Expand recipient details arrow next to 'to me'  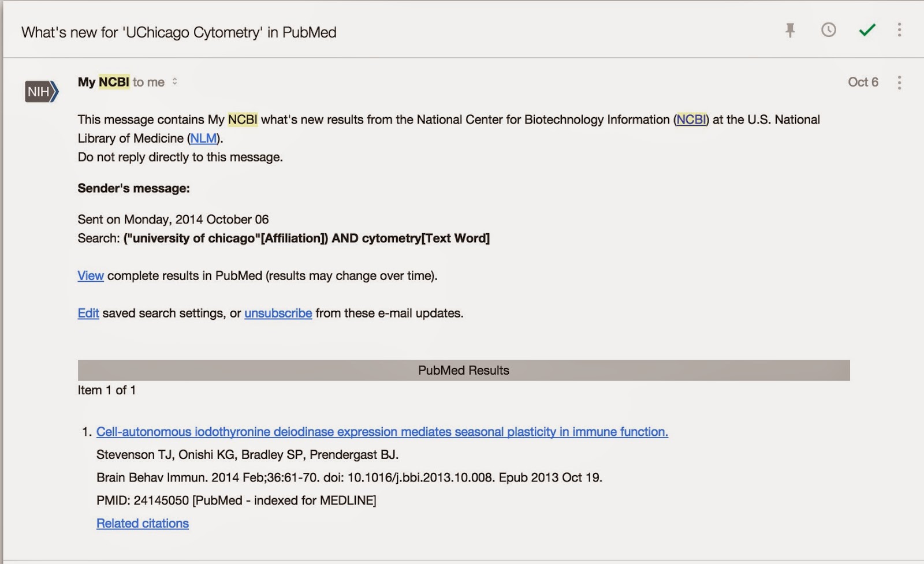[174, 82]
